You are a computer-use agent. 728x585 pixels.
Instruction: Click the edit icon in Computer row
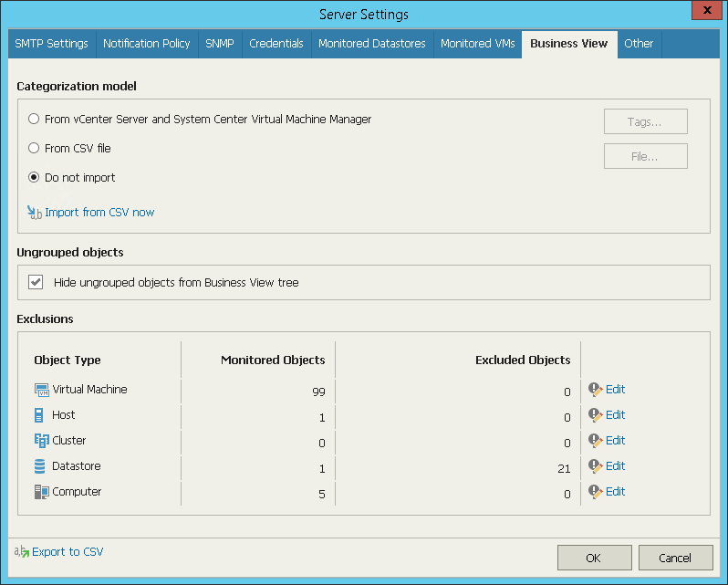[595, 492]
